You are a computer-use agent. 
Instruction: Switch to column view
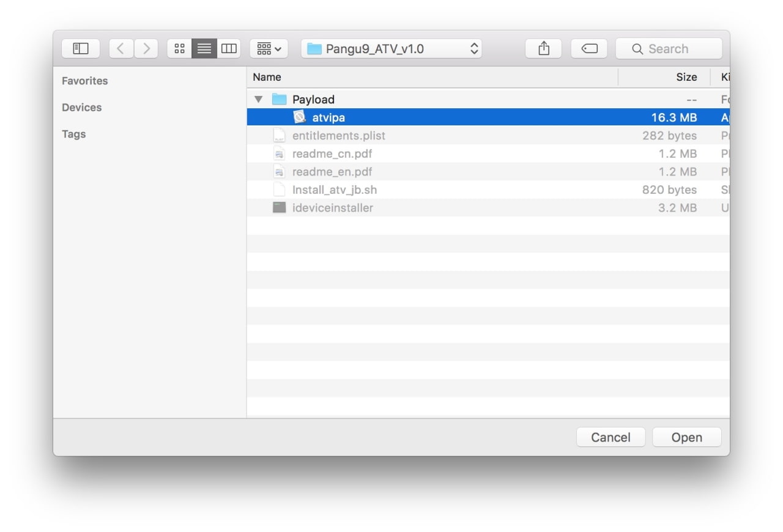(229, 48)
